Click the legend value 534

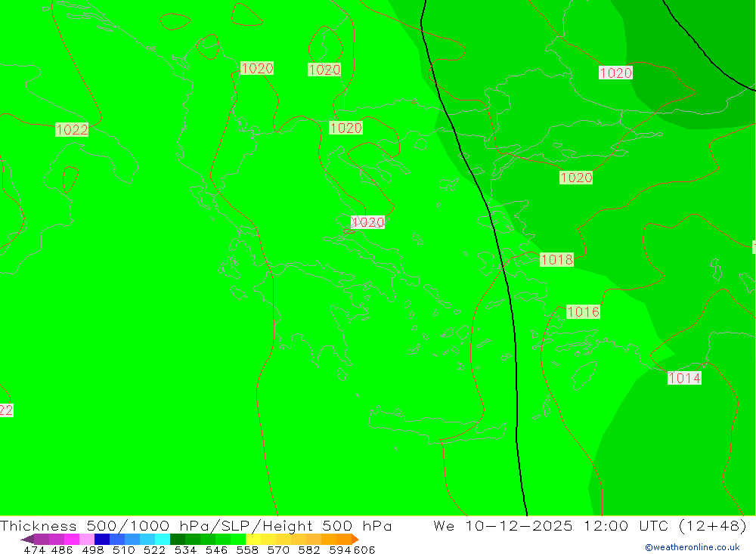click(186, 550)
